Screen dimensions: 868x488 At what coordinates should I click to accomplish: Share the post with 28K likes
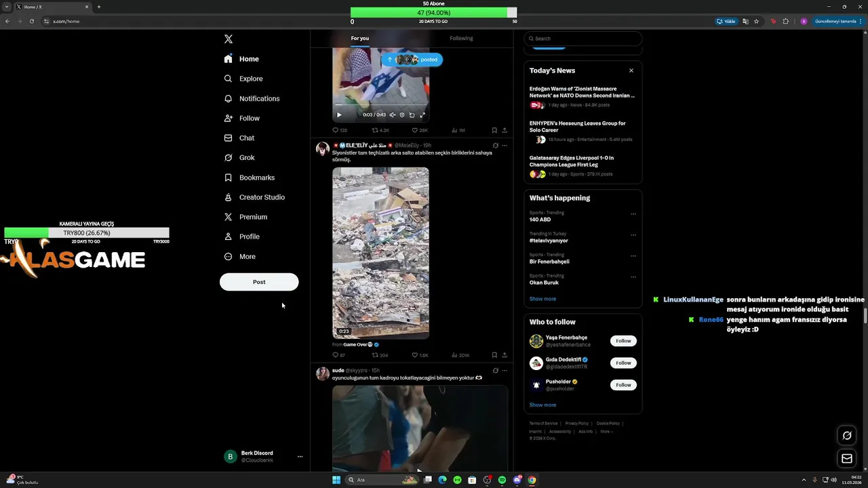(x=505, y=130)
